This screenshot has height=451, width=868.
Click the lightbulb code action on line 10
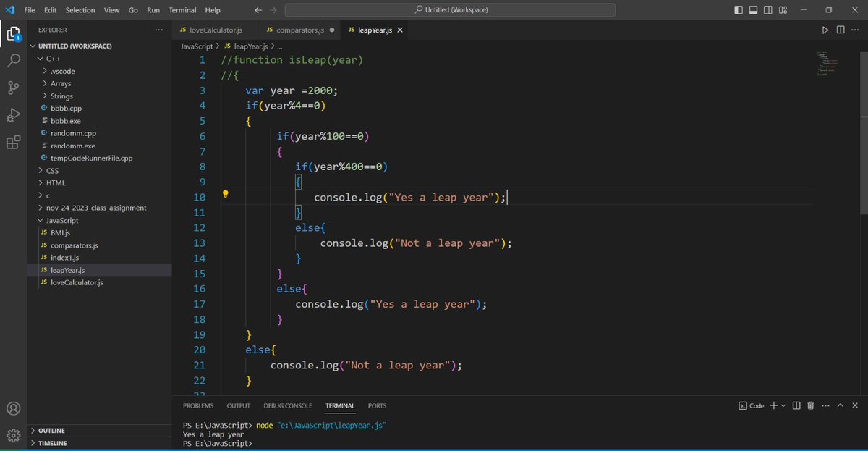pos(226,194)
